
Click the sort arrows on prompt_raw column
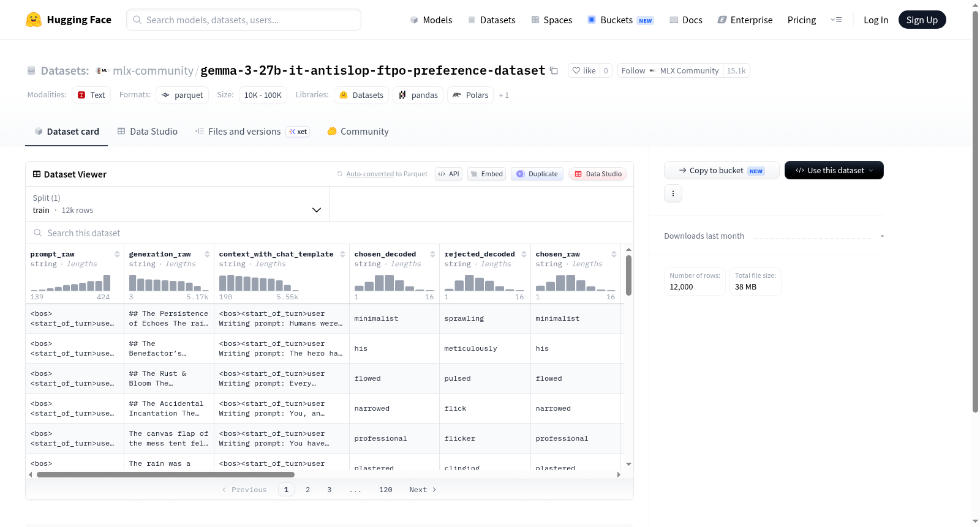click(x=117, y=254)
